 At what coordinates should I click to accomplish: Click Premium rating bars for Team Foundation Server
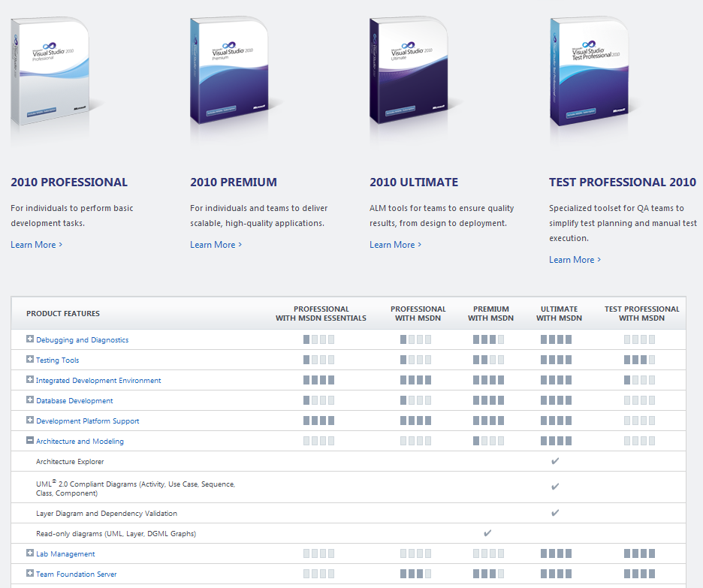(x=488, y=574)
